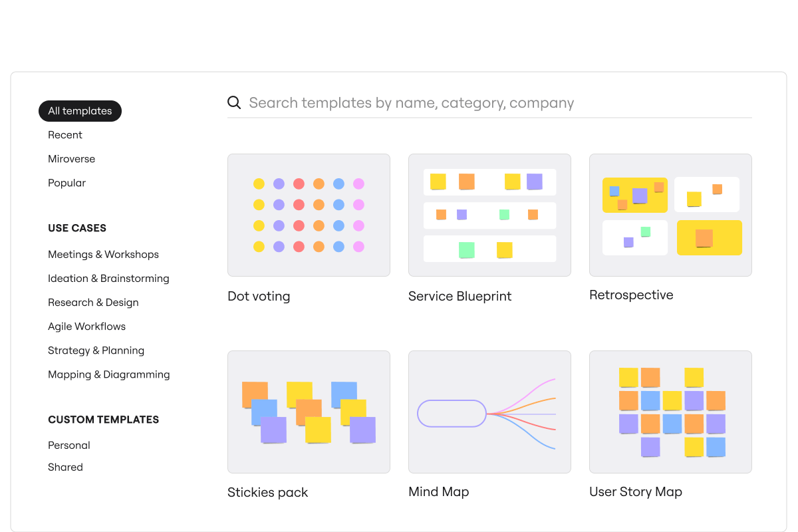The height and width of the screenshot is (532, 798).
Task: Select Strategy & Planning category
Action: (x=96, y=350)
